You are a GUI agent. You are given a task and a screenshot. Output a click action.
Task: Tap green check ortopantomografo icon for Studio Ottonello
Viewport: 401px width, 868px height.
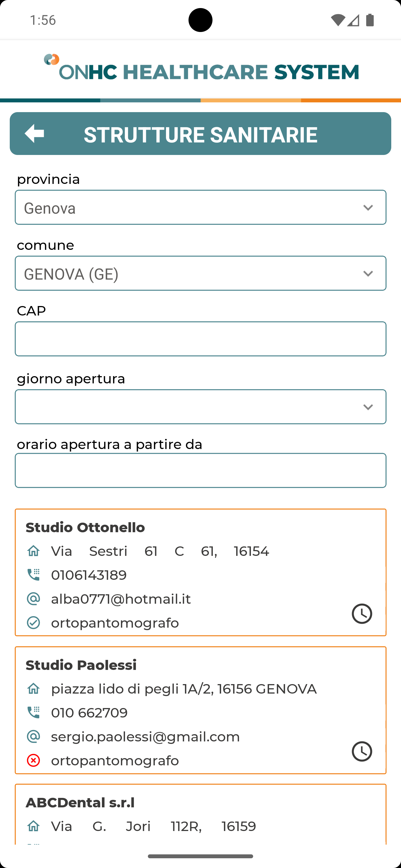pyautogui.click(x=33, y=623)
